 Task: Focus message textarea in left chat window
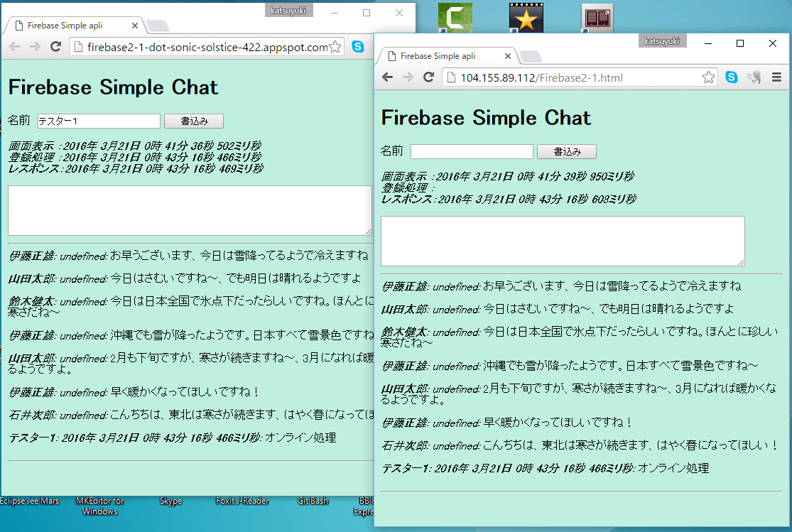tap(190, 210)
